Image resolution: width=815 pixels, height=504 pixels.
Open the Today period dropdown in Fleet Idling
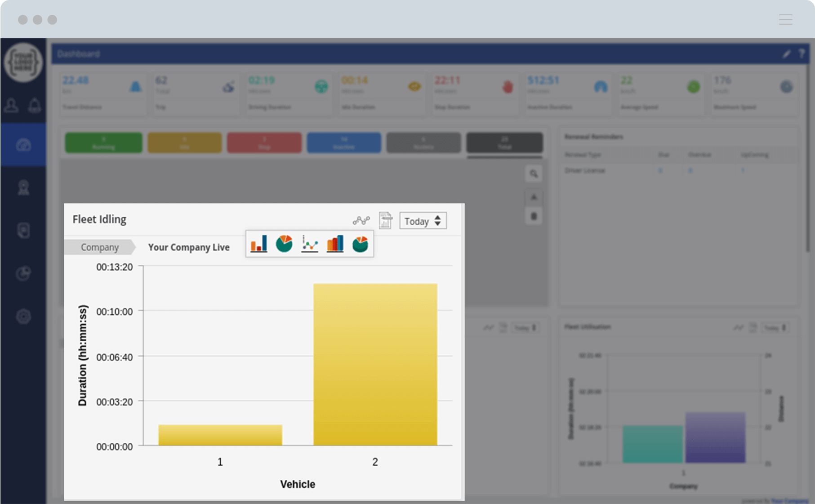click(423, 221)
